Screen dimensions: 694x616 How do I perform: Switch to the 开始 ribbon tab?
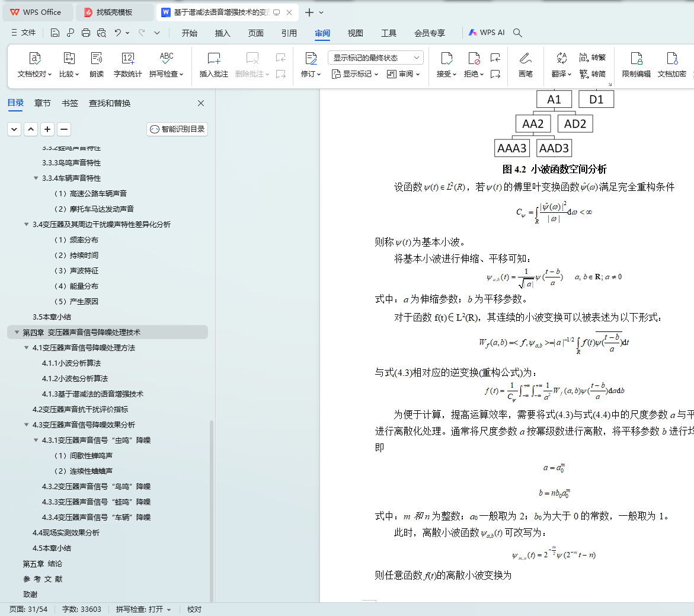190,33
